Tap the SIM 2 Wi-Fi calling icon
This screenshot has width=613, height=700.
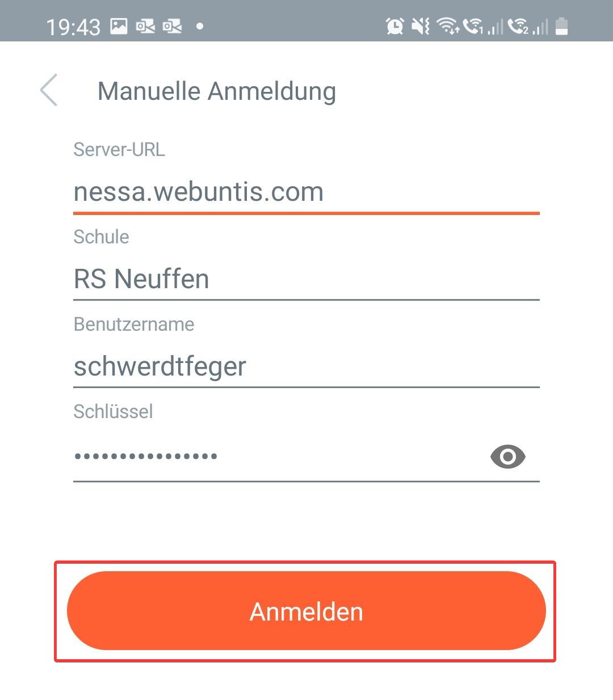518,26
